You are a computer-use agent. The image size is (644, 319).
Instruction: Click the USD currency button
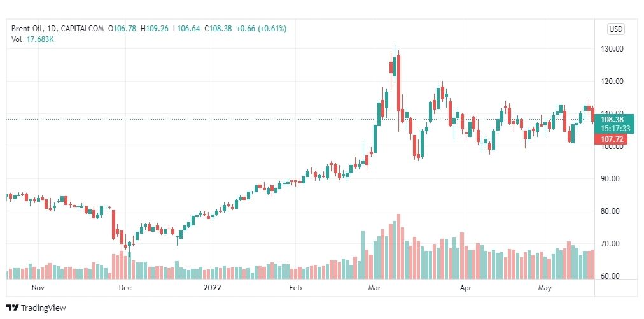[x=615, y=29]
